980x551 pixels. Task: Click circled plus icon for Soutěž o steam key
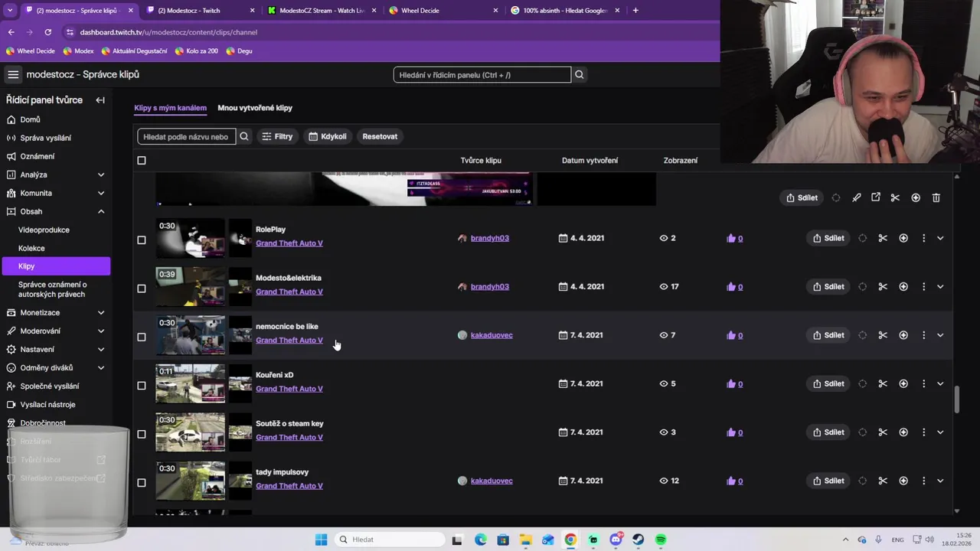pos(903,432)
